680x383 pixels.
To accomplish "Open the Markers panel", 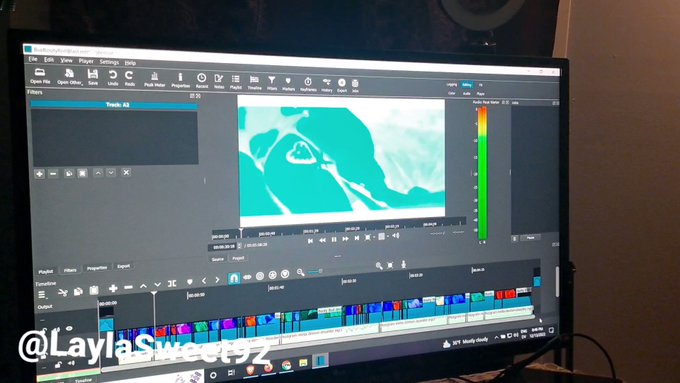I will coord(288,83).
